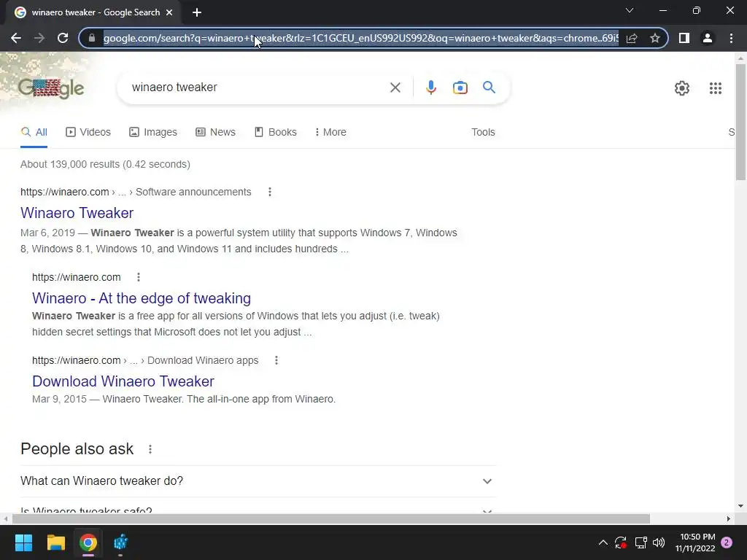Open Chrome side panel icon

click(x=684, y=38)
